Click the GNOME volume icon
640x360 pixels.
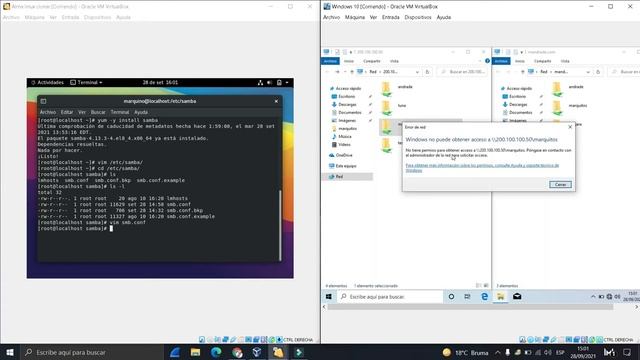pos(269,82)
